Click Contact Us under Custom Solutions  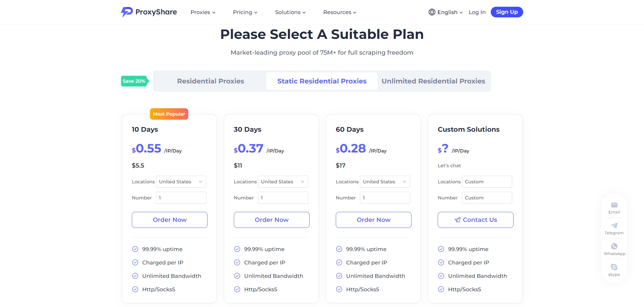pos(475,220)
